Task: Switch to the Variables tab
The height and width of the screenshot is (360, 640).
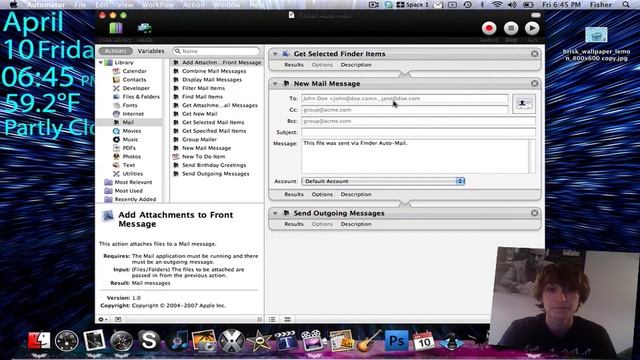Action: point(151,51)
